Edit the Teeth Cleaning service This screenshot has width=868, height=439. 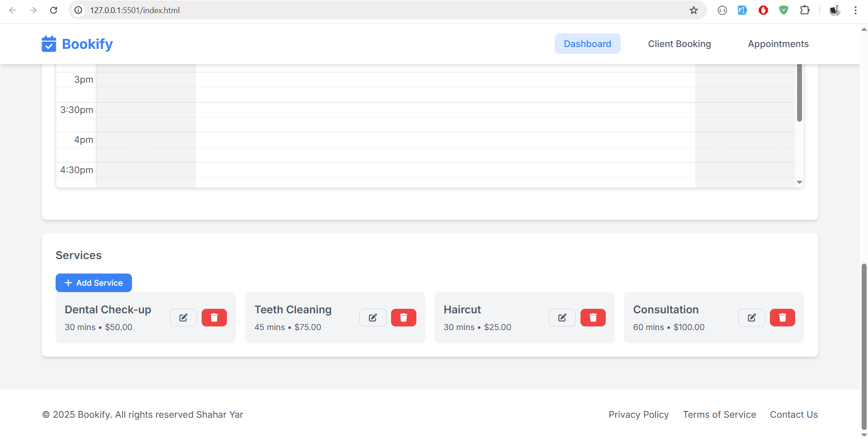coord(373,318)
